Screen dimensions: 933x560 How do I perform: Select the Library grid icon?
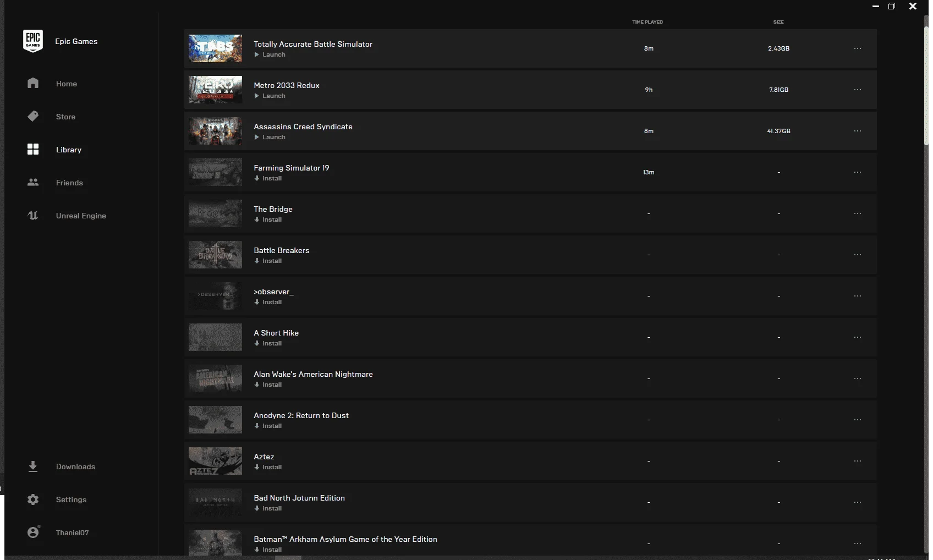[x=33, y=149]
